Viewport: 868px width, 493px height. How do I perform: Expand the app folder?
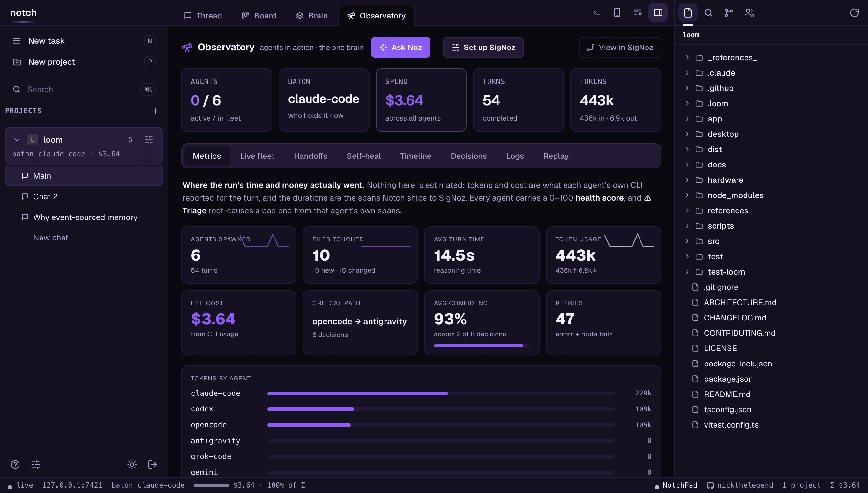click(x=687, y=119)
